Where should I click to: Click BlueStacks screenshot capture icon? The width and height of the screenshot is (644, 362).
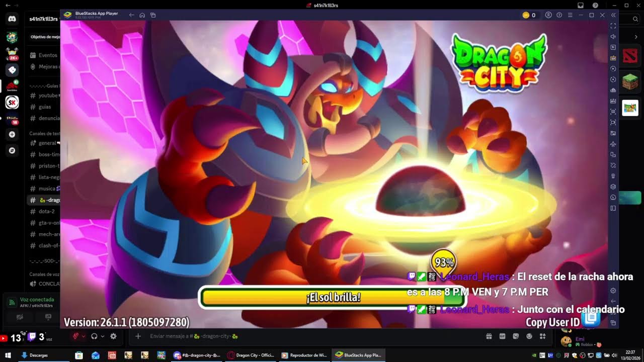(613, 112)
